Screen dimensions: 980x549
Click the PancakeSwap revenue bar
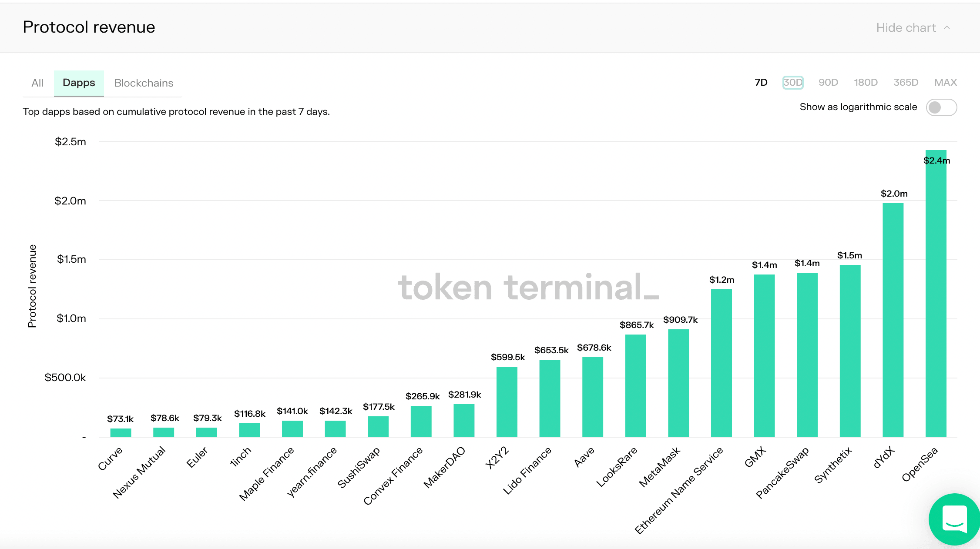pyautogui.click(x=807, y=355)
